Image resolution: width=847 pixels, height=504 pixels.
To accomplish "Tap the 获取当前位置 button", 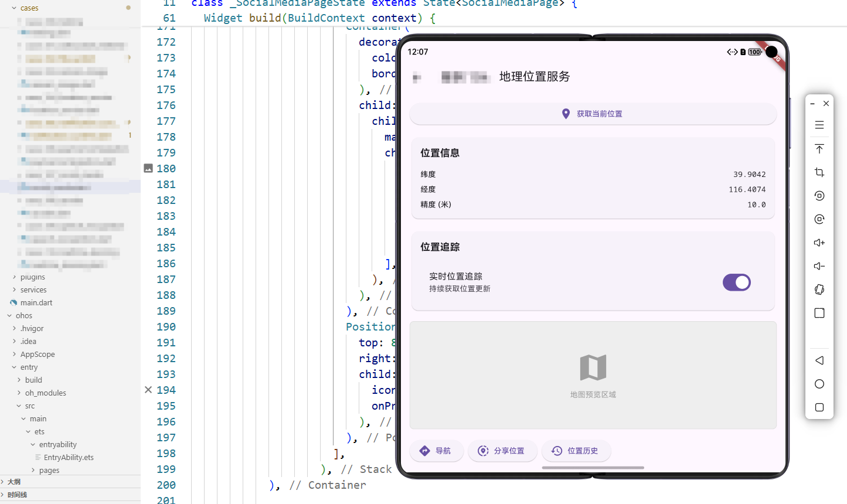I will [593, 114].
